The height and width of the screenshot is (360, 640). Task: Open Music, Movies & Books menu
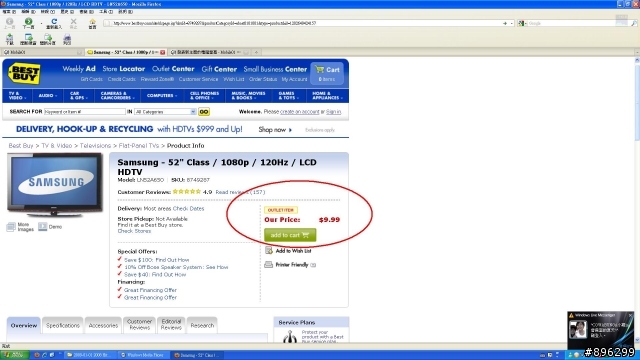tap(248, 96)
